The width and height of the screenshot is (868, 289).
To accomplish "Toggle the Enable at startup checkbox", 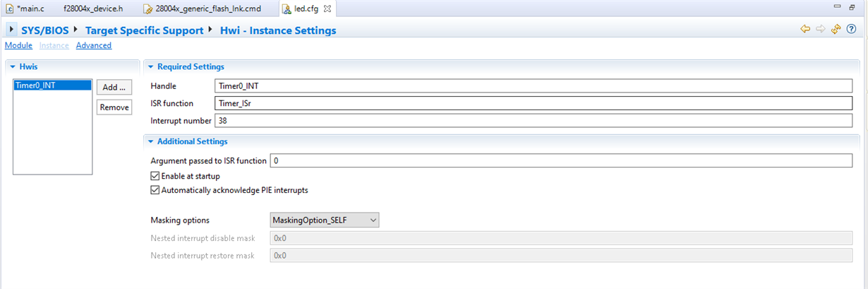I will pos(155,175).
